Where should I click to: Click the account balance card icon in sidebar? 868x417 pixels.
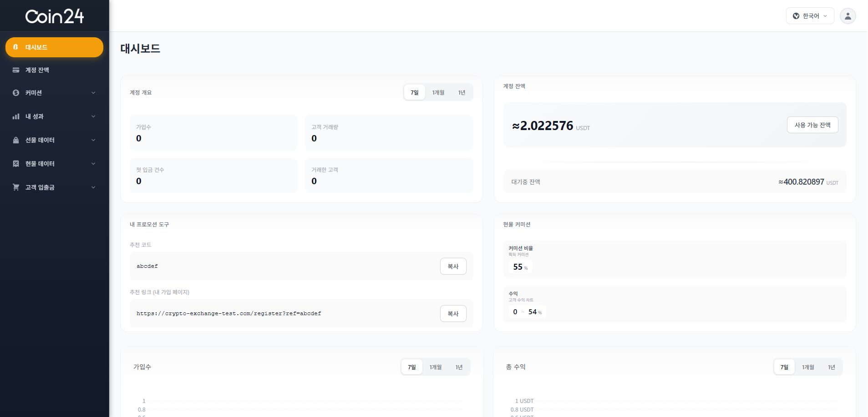pyautogui.click(x=16, y=70)
